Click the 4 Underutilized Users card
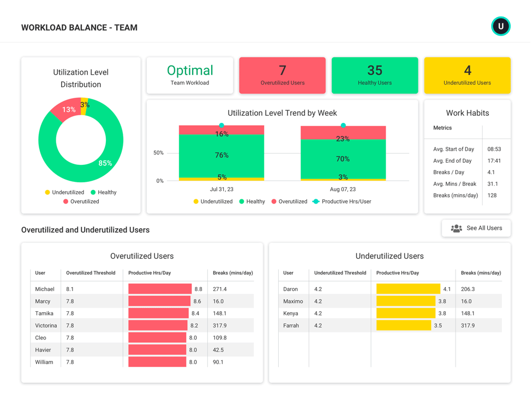Screen dimensions: 532x404 pyautogui.click(x=467, y=75)
